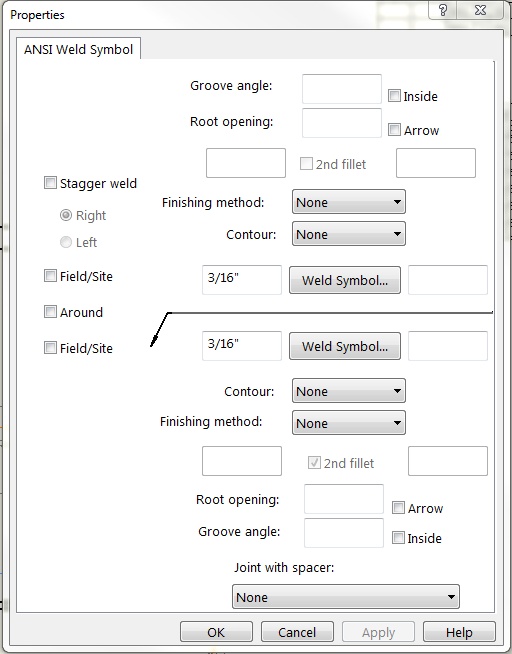Click the field right of lower Weld Symbol button

click(x=448, y=346)
